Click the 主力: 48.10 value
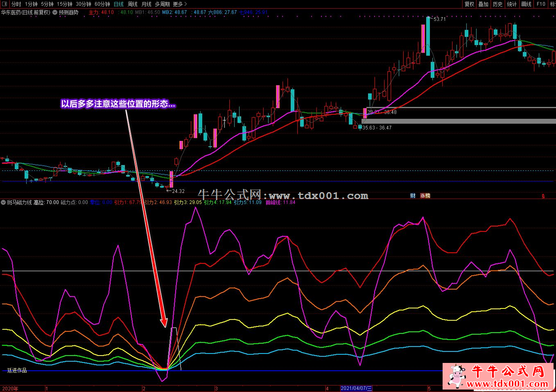556x392 pixels. (x=101, y=12)
